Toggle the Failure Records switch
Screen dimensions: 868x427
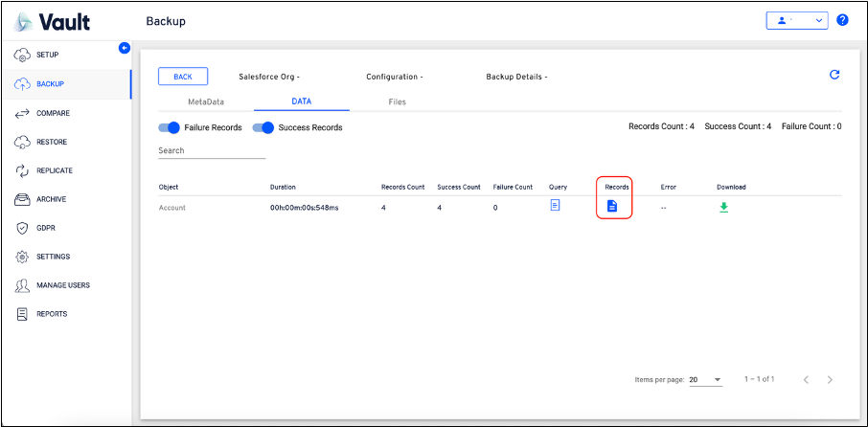coord(169,127)
